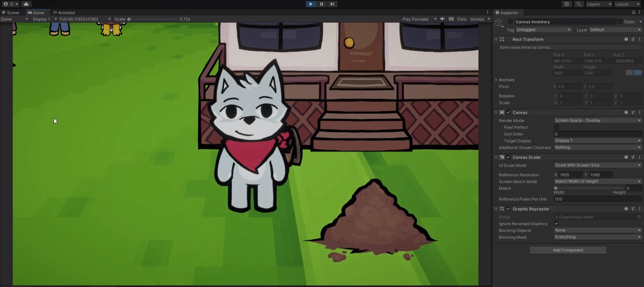Expand the Anchors section
Image resolution: width=644 pixels, height=287 pixels.
point(496,80)
